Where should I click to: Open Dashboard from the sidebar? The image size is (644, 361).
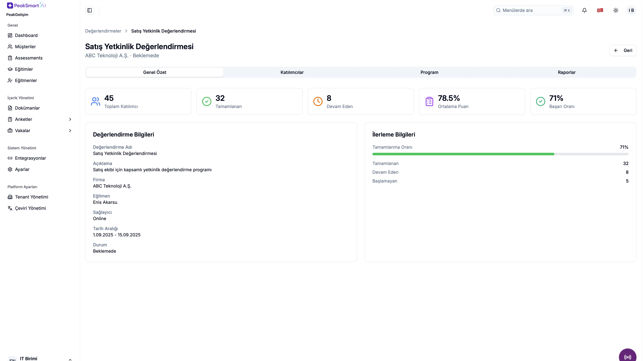[x=26, y=35]
